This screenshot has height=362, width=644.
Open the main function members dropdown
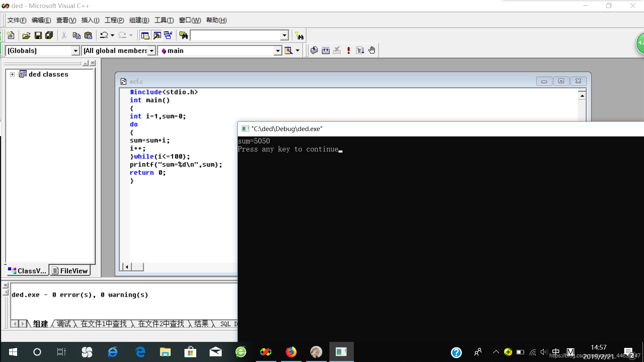pyautogui.click(x=278, y=51)
